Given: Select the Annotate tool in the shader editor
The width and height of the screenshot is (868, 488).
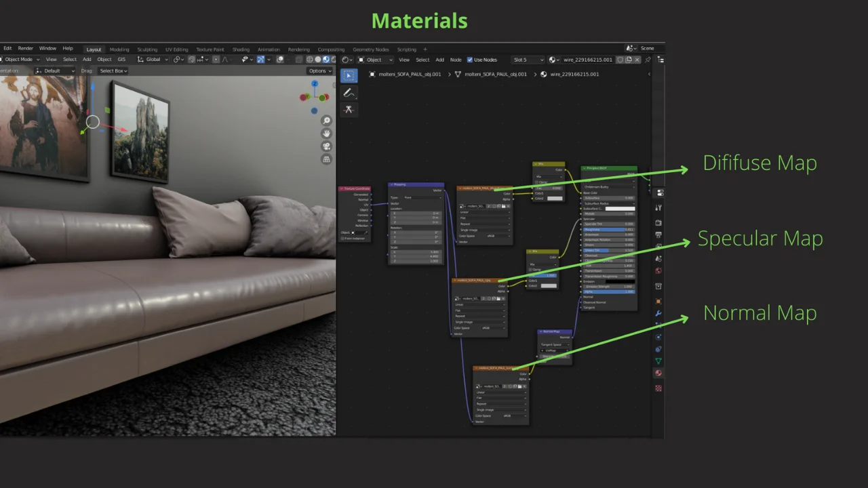Looking at the screenshot, I should pyautogui.click(x=349, y=93).
